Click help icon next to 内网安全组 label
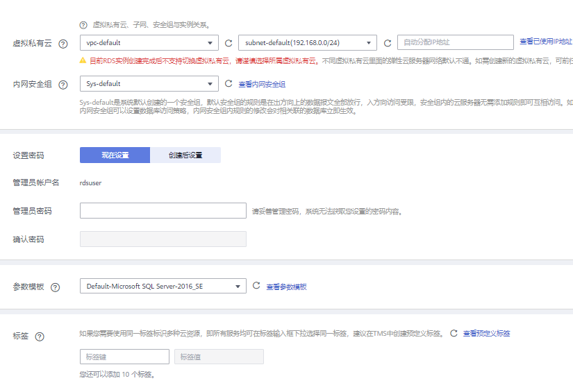The image size is (573, 392). 63,85
